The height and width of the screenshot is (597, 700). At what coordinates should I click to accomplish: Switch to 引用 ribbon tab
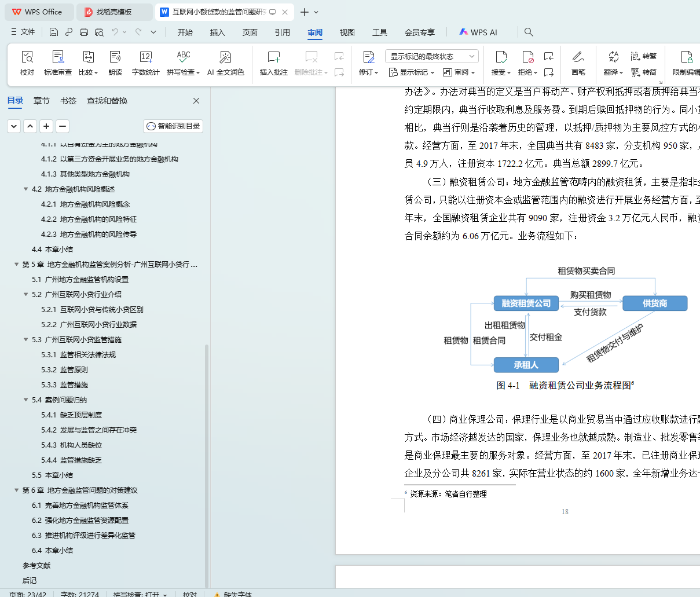coord(283,32)
